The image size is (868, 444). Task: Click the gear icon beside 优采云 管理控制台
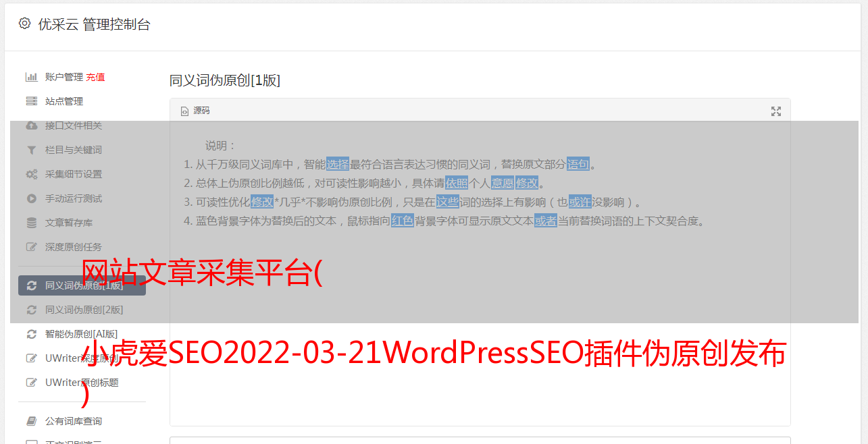(x=24, y=24)
